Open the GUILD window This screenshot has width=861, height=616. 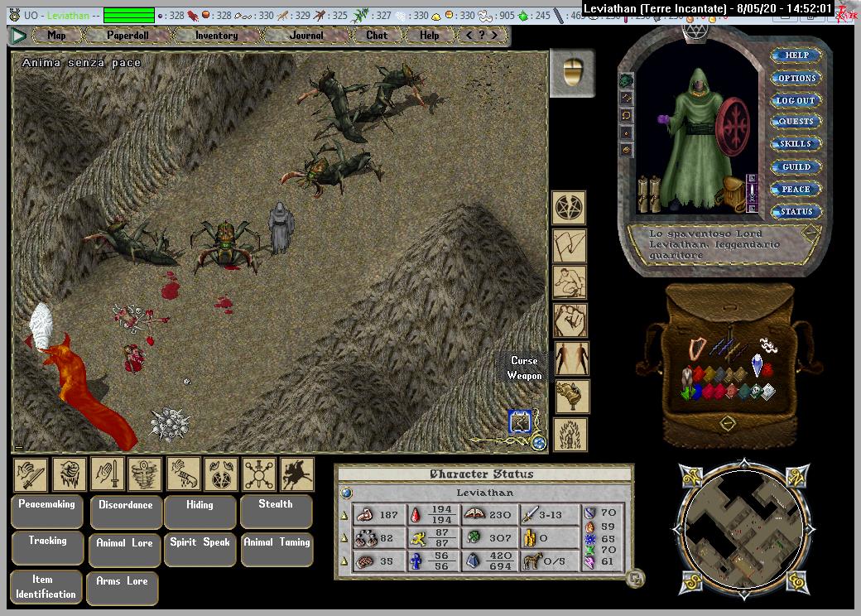pyautogui.click(x=796, y=167)
